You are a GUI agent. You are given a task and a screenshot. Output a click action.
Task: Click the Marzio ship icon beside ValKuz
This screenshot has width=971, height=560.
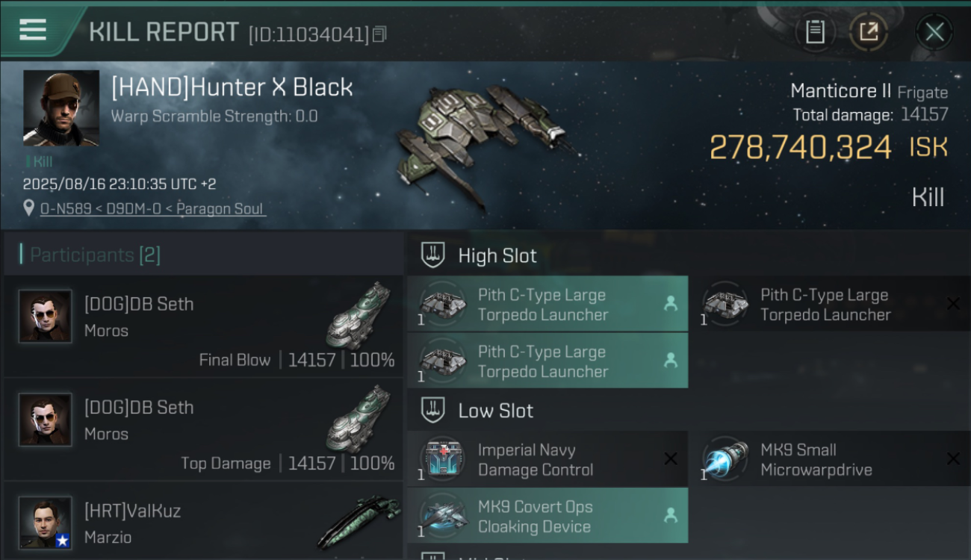click(x=359, y=520)
